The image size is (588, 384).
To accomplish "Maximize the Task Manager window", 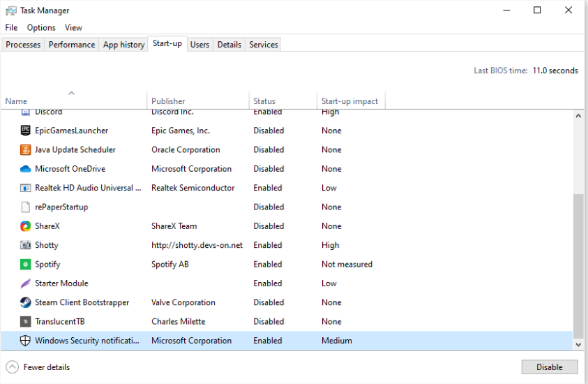I will pyautogui.click(x=537, y=10).
